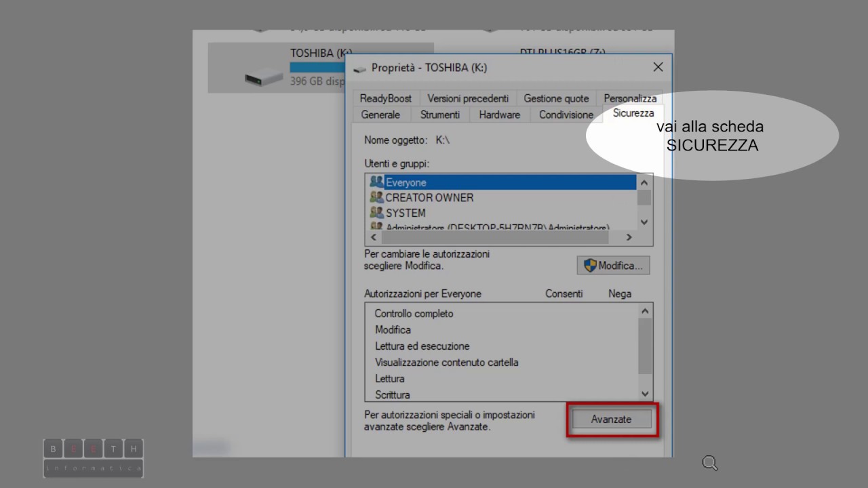Image resolution: width=868 pixels, height=488 pixels.
Task: Switch to the Strumenti tab
Action: pos(440,115)
